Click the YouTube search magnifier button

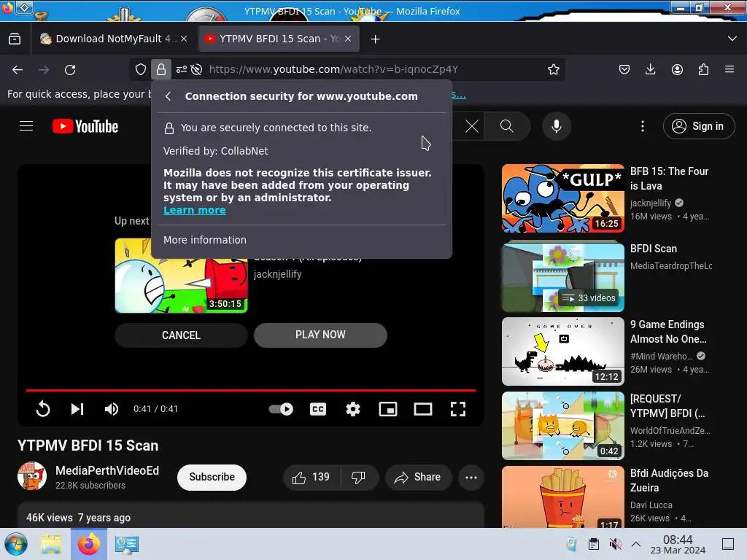507,126
